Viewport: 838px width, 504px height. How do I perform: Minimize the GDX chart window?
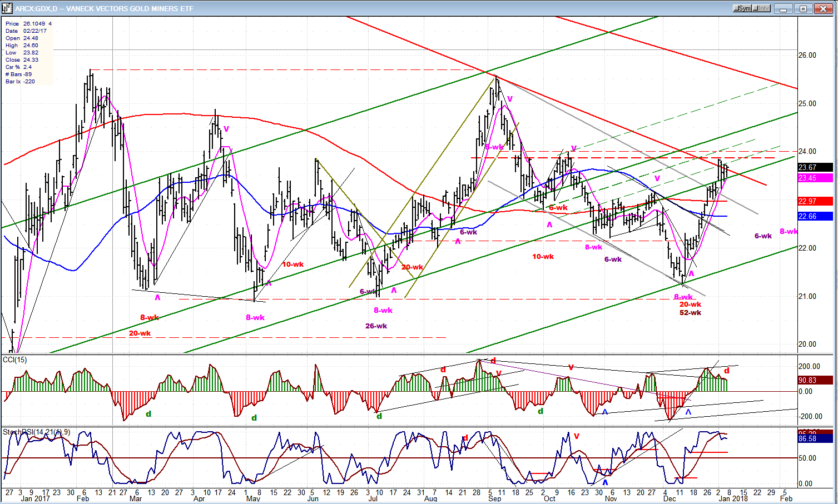click(x=785, y=8)
